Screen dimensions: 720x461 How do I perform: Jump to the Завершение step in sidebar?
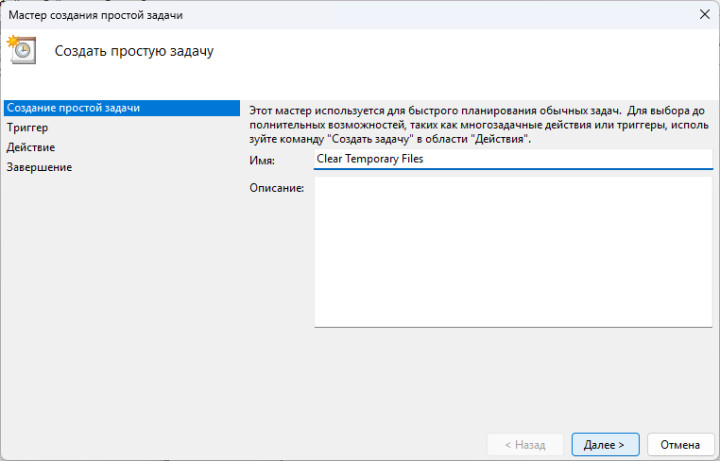coord(39,167)
